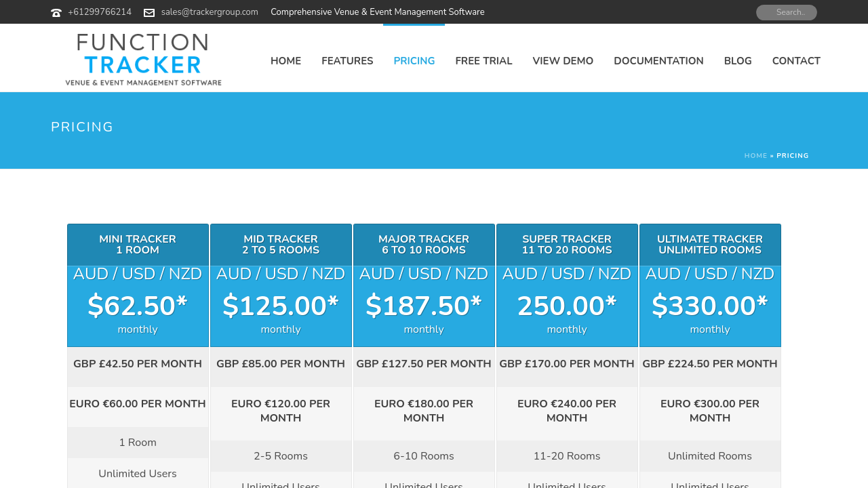Image resolution: width=868 pixels, height=488 pixels.
Task: Click Euro €180.00 per month text
Action: coord(424,411)
